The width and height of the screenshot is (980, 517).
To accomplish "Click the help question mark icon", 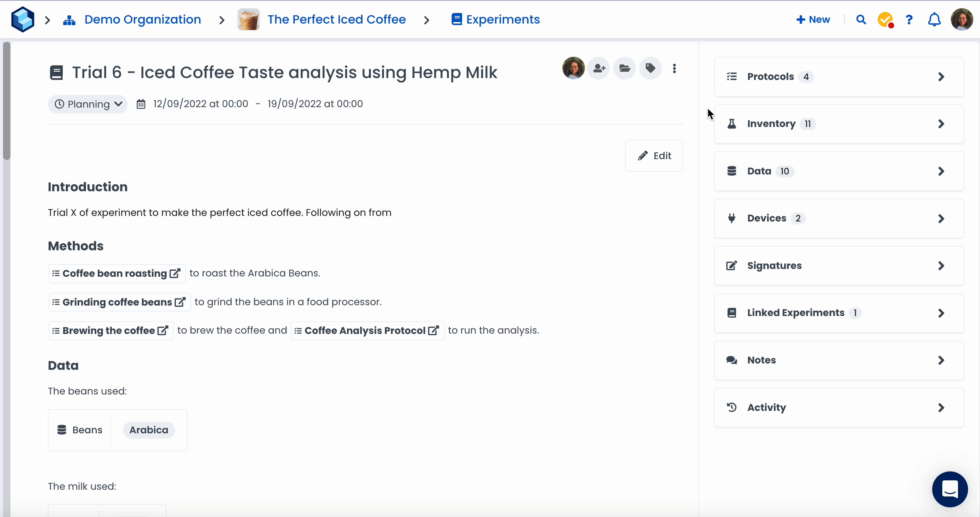I will (x=909, y=19).
